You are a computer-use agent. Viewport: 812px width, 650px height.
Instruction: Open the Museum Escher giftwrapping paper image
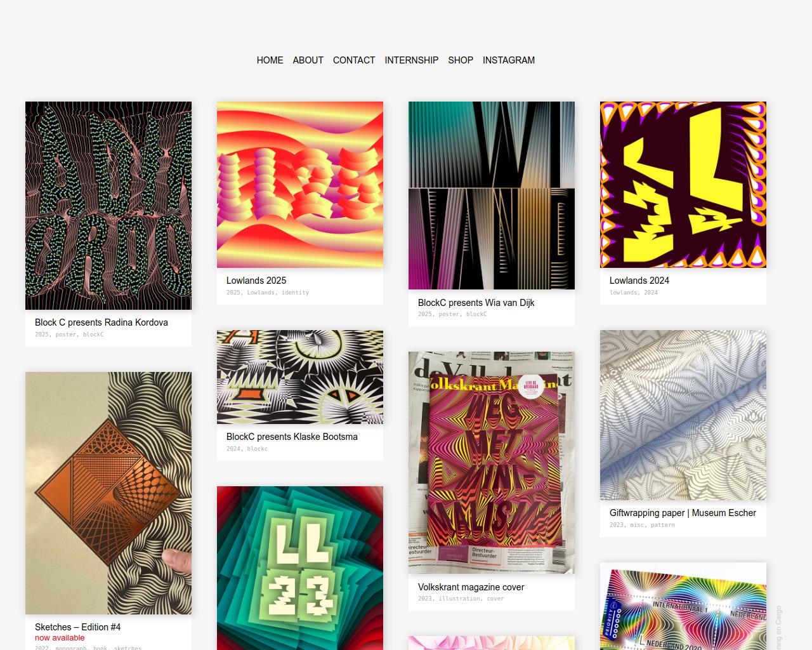tap(683, 415)
